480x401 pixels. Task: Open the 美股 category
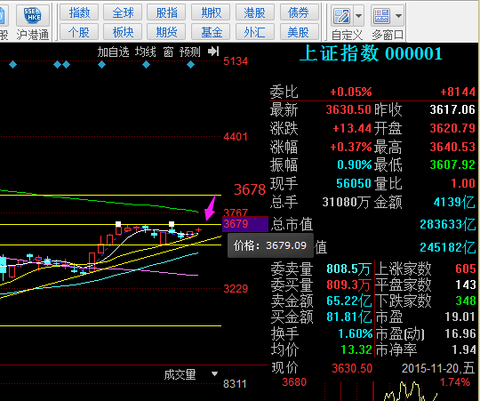point(299,32)
